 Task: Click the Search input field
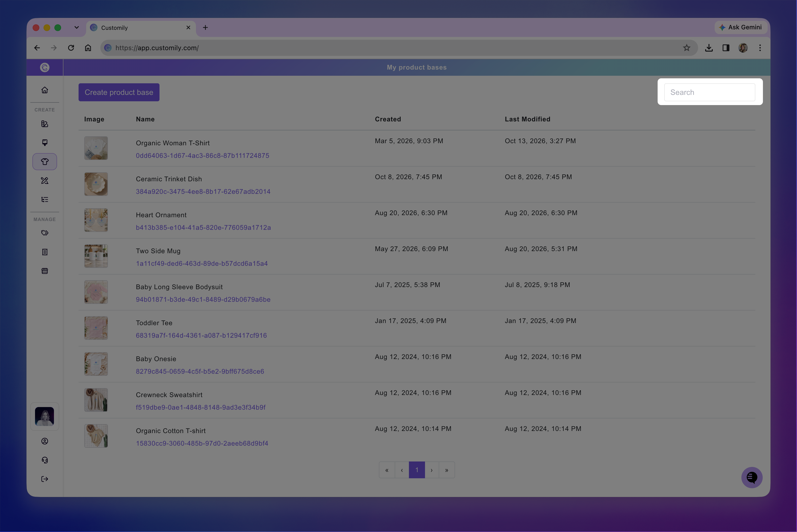click(x=709, y=92)
